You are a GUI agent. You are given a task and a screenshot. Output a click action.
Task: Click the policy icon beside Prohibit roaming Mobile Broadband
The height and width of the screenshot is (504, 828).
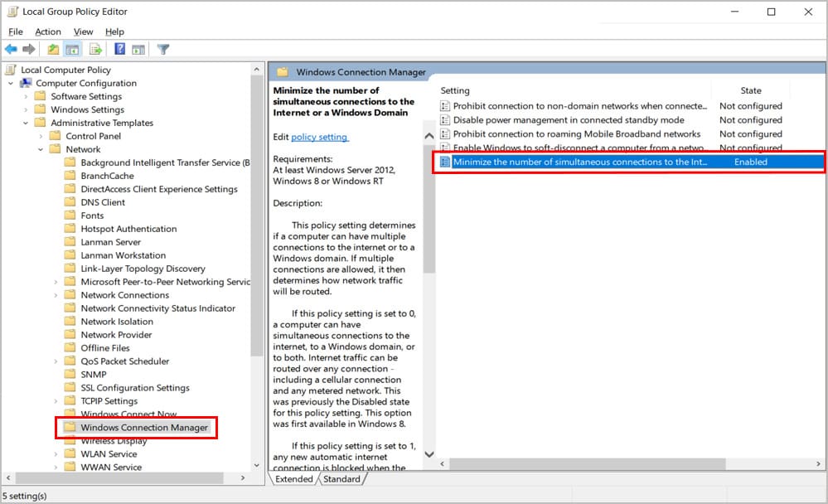444,134
